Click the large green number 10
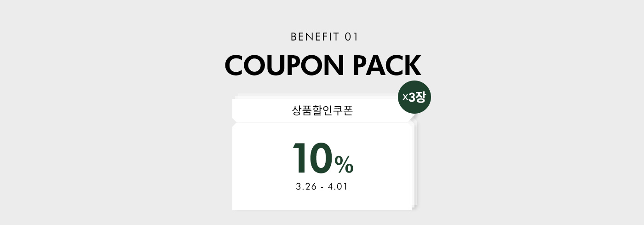Image resolution: width=644 pixels, height=225 pixels. tap(312, 159)
